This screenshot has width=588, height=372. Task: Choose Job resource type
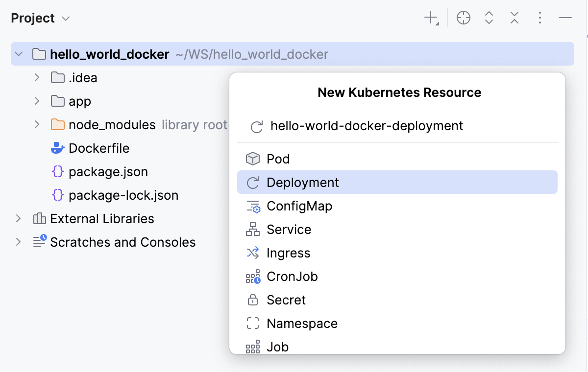point(397,346)
